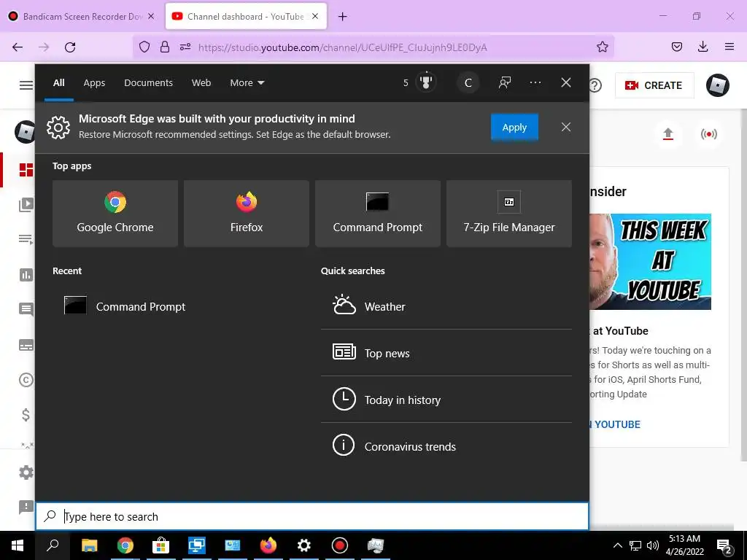The height and width of the screenshot is (560, 747).
Task: Open Subtitles in Studio sidebar
Action: pyautogui.click(x=26, y=345)
